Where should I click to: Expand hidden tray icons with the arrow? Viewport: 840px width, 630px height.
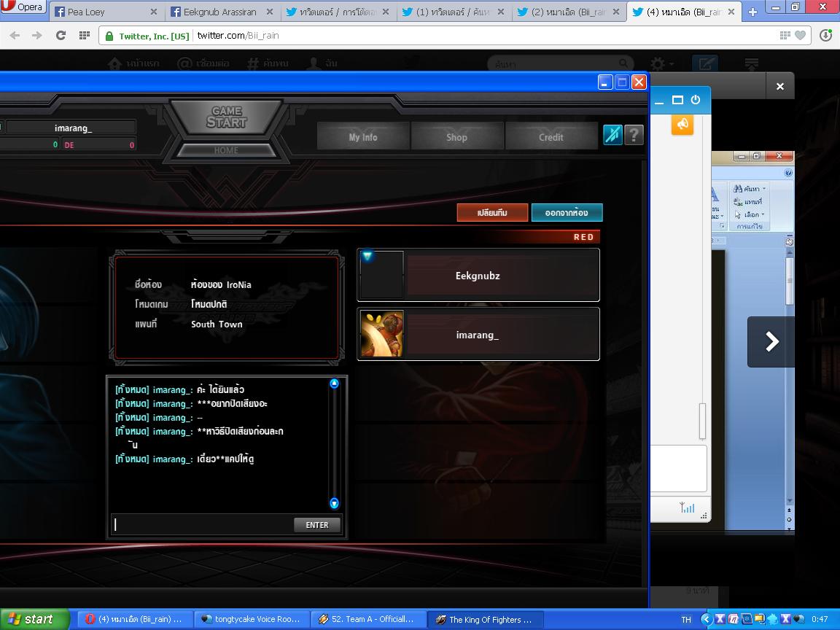706,619
